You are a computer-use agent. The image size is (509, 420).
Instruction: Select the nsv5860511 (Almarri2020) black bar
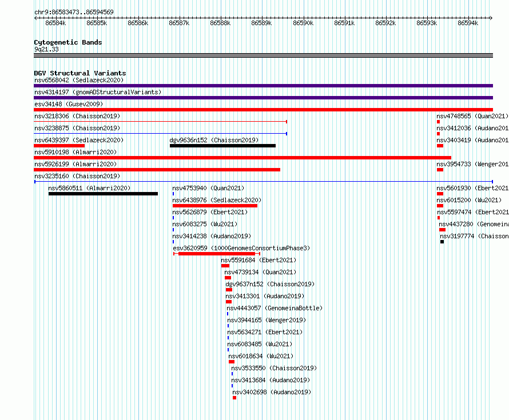point(103,194)
